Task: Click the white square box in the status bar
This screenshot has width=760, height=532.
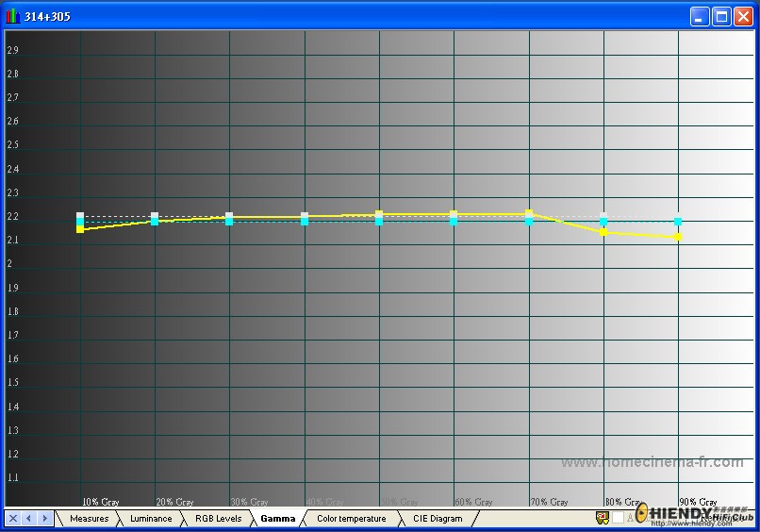Action: [618, 518]
